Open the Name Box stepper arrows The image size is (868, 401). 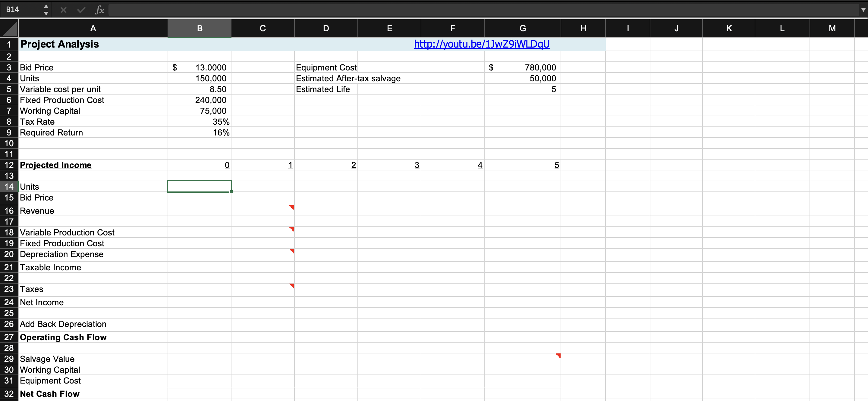click(46, 10)
